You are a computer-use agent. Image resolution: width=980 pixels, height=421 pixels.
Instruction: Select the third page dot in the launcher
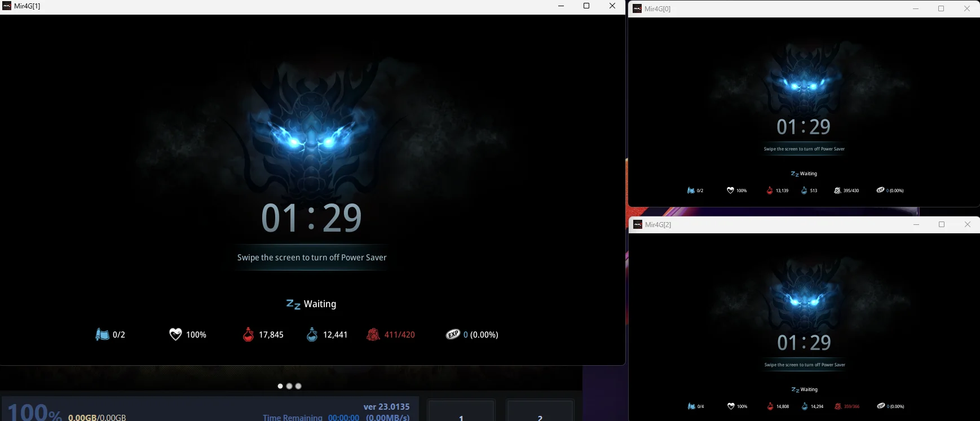pyautogui.click(x=298, y=386)
